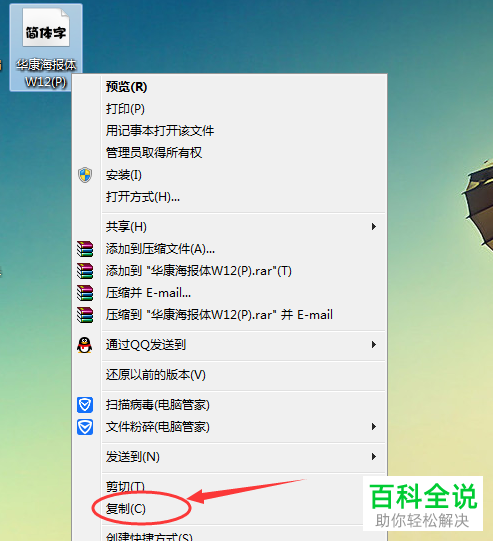Choose 复制(C) from the context menu
This screenshot has width=493, height=541.
click(126, 509)
